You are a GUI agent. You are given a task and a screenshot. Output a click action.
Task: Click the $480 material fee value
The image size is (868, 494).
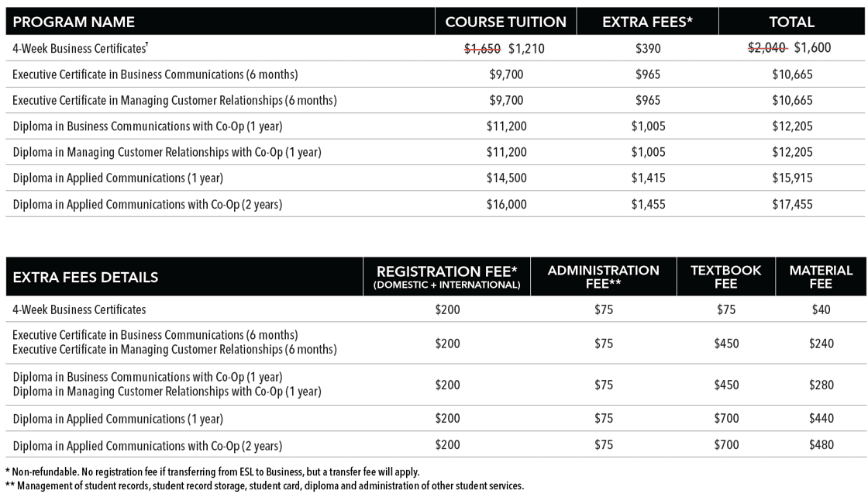coord(821,444)
